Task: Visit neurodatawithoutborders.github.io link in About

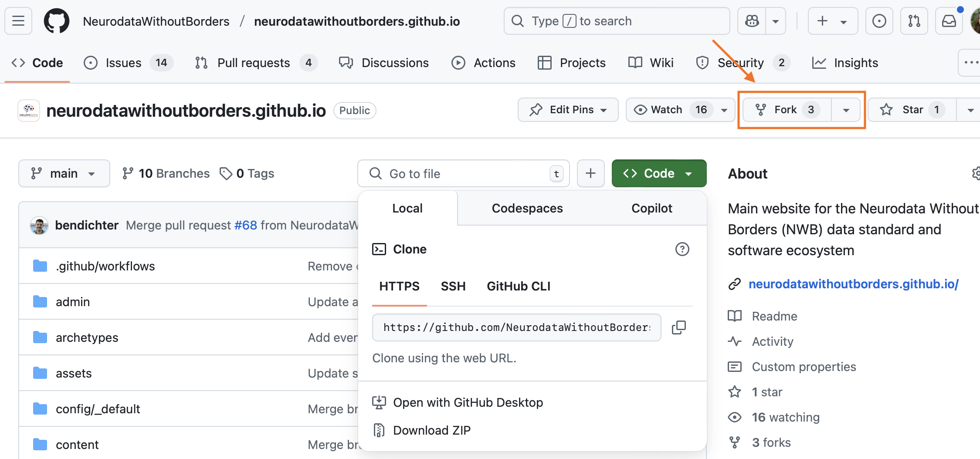Action: [853, 283]
